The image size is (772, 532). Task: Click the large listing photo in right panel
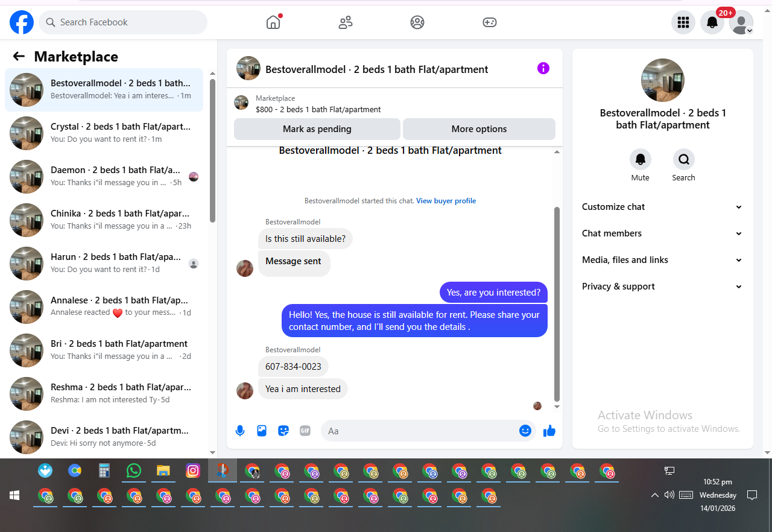pos(663,80)
